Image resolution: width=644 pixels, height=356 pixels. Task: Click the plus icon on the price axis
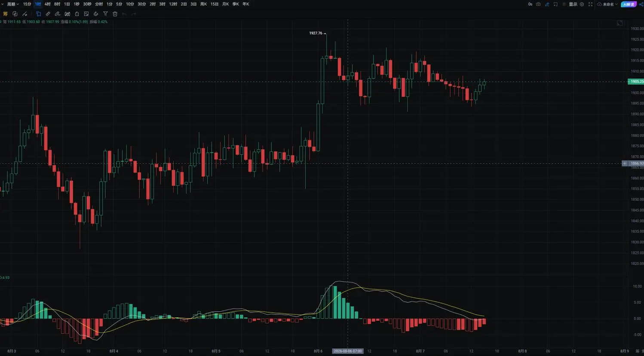625,163
